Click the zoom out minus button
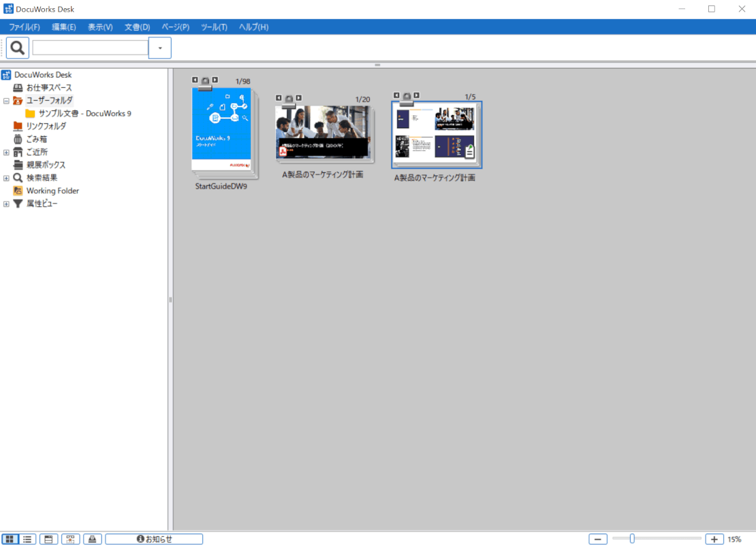The image size is (756, 545). (x=597, y=539)
